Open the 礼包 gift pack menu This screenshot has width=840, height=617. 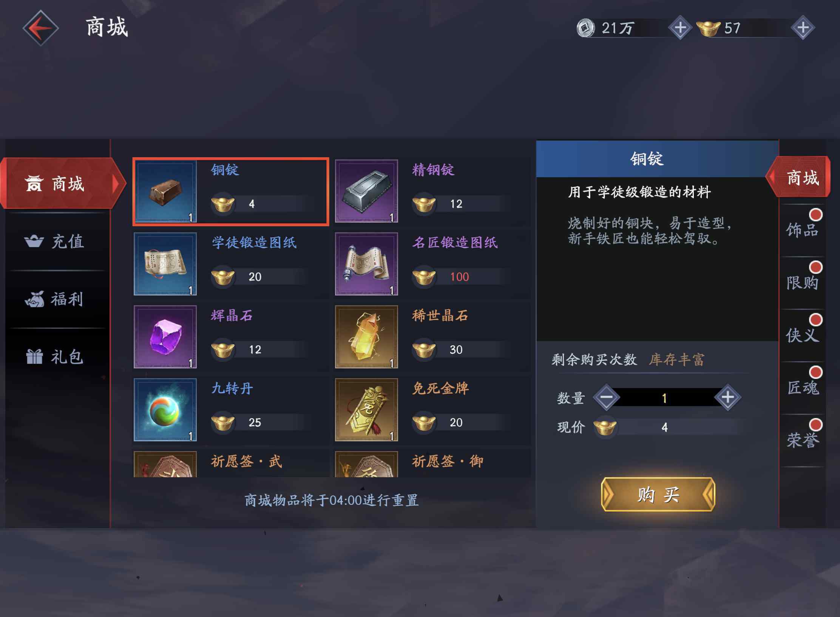click(55, 357)
